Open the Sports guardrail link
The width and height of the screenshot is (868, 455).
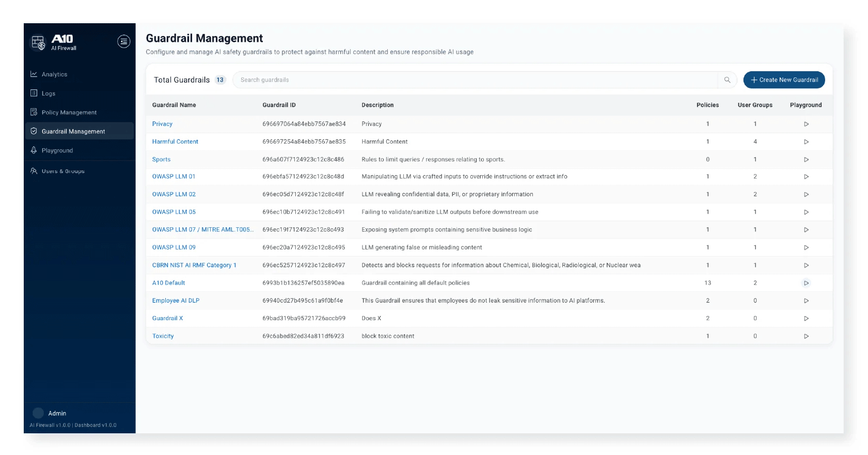click(x=161, y=160)
